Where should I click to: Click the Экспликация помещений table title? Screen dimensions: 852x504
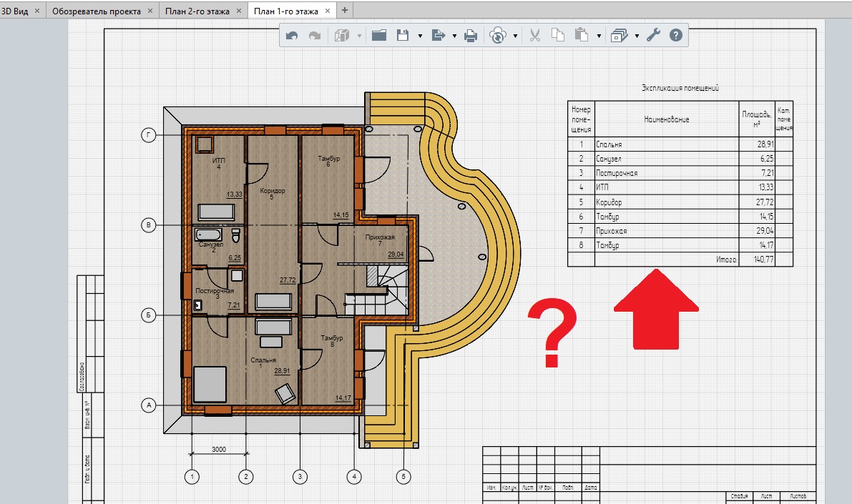coord(680,88)
